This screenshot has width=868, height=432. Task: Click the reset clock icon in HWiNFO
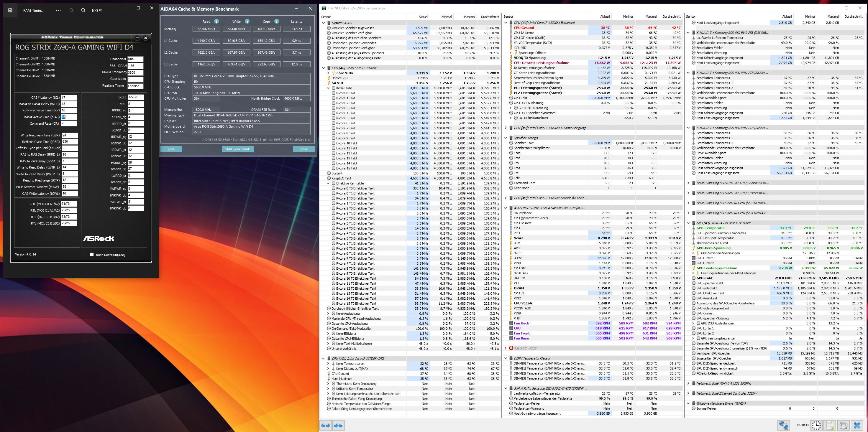pos(816,425)
